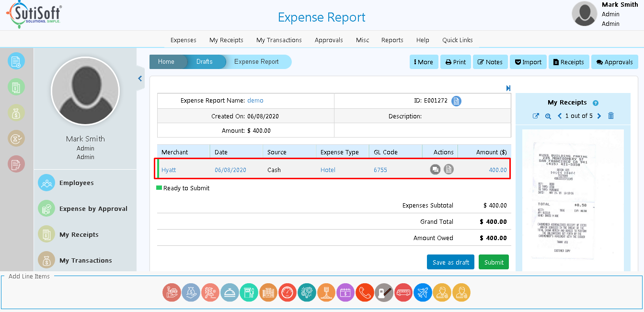
Task: Open the My Receipts top menu
Action: 226,40
